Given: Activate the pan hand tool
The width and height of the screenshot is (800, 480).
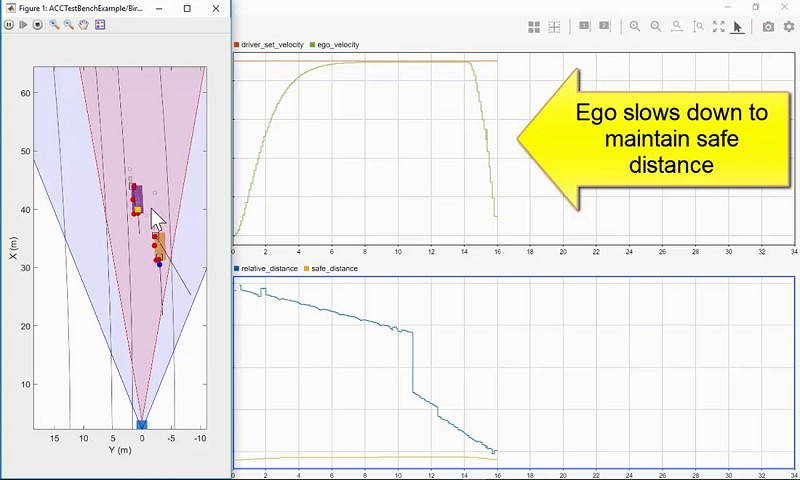Looking at the screenshot, I should (84, 25).
